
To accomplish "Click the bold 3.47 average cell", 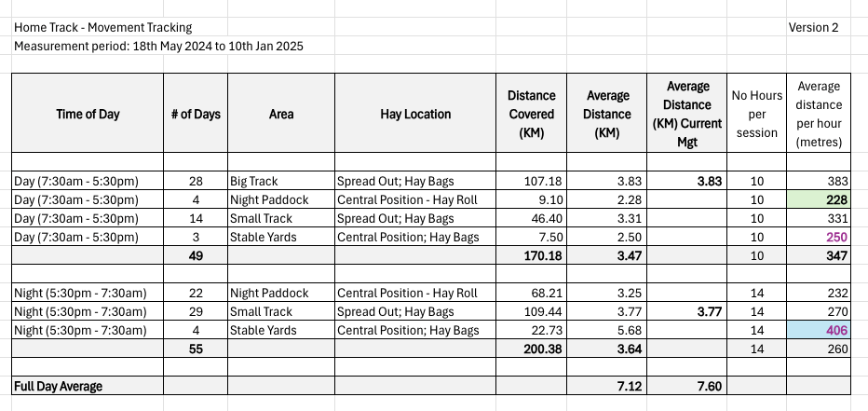I will click(x=606, y=255).
